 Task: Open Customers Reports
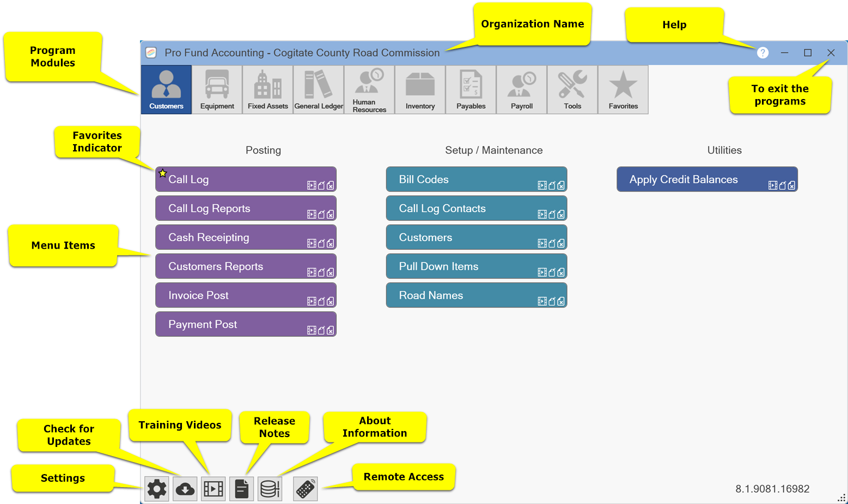coord(246,266)
